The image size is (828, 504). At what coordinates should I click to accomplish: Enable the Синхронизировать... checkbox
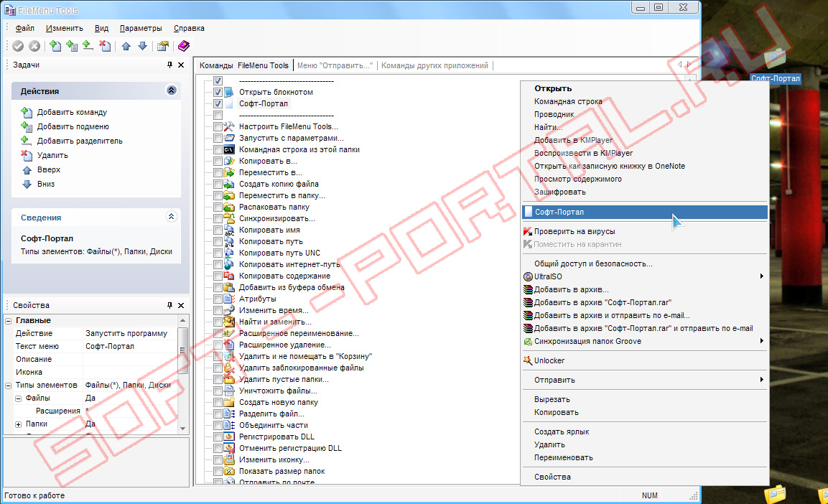[x=218, y=218]
